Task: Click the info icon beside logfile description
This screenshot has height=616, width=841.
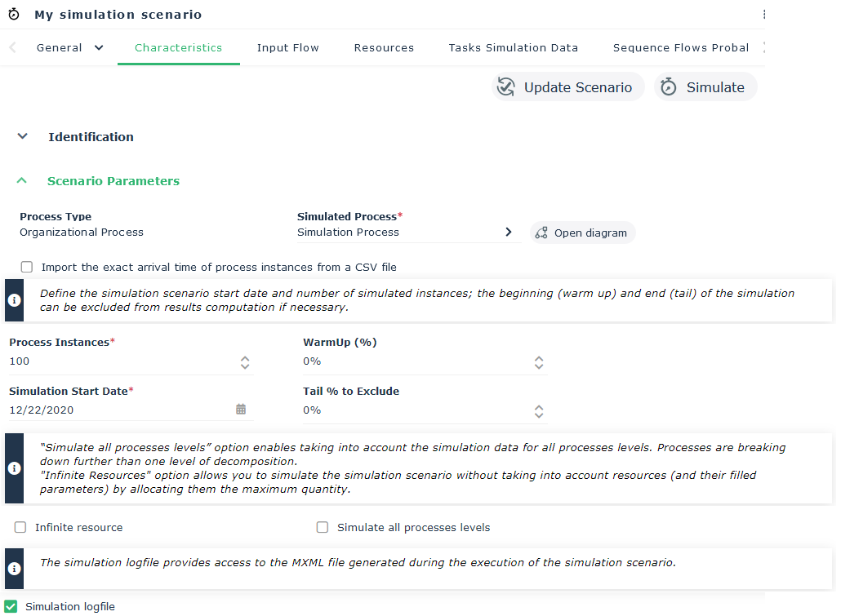Action: [14, 568]
